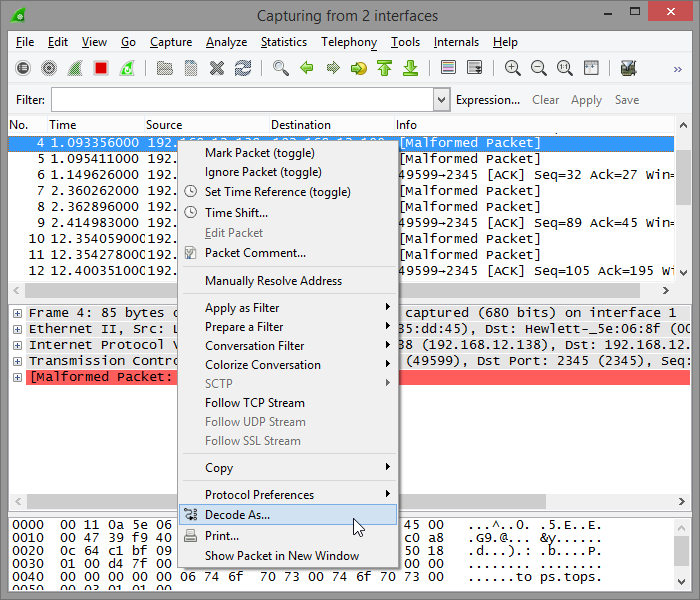700x600 pixels.
Task: Click the Save filter button
Action: click(627, 100)
